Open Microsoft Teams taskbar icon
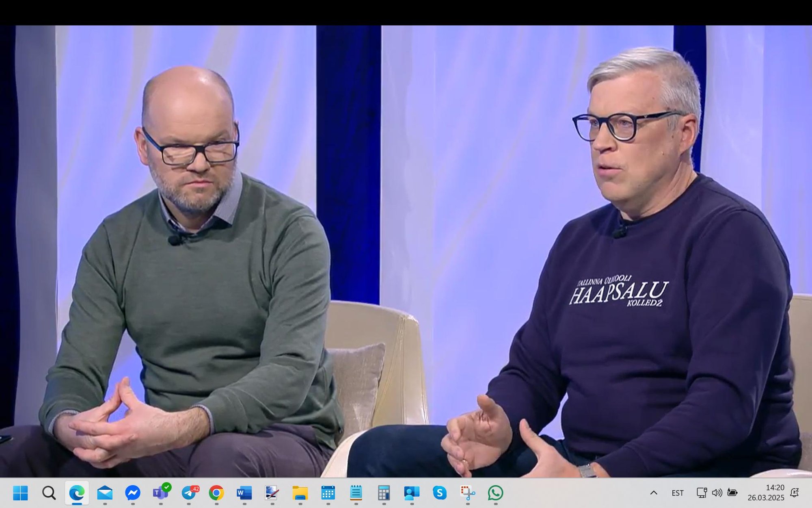Screen dimensions: 812x508 (x=160, y=493)
